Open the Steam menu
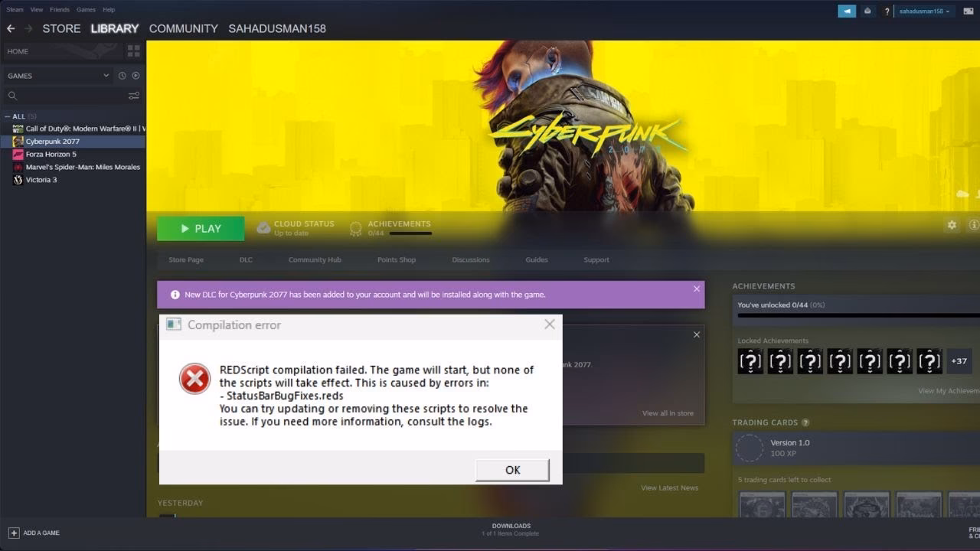 click(x=15, y=10)
